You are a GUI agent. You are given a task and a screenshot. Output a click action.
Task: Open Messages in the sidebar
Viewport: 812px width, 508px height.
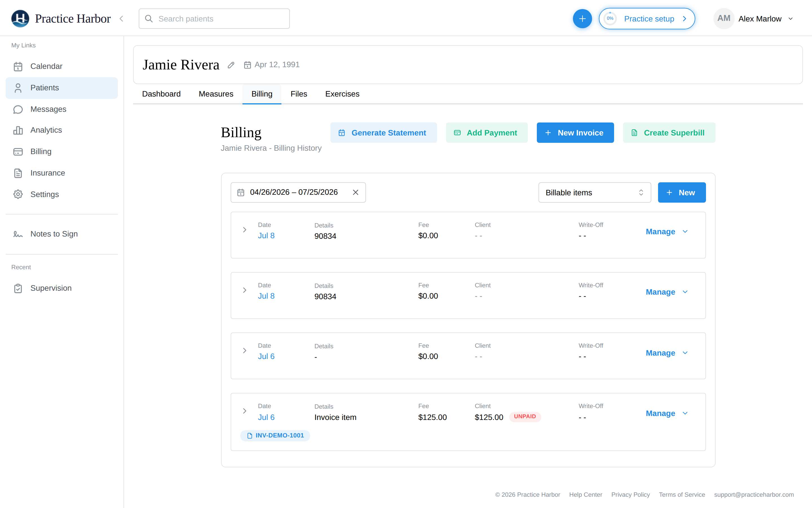tap(62, 109)
